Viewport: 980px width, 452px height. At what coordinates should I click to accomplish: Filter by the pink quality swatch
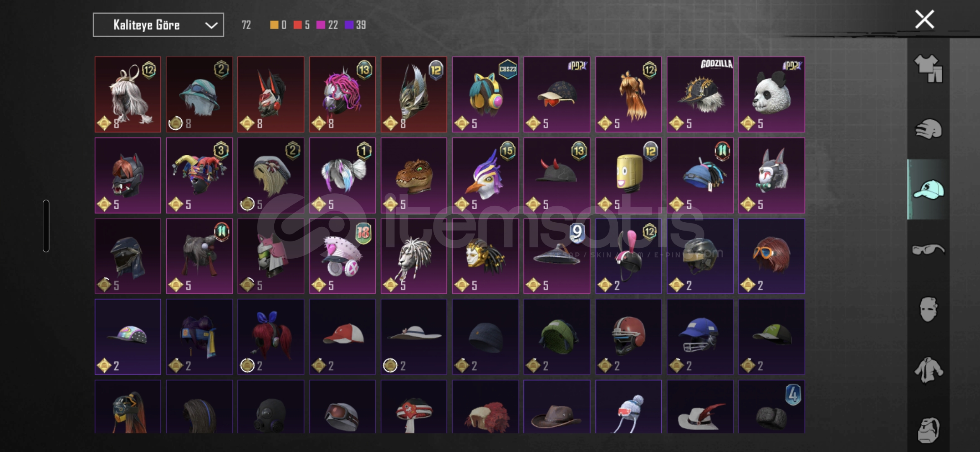coord(321,25)
